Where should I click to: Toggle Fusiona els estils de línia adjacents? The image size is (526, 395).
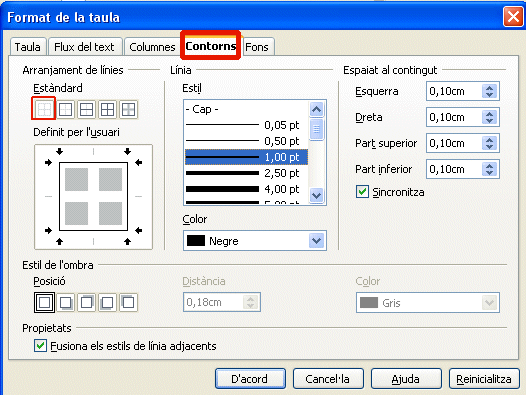pos(40,346)
